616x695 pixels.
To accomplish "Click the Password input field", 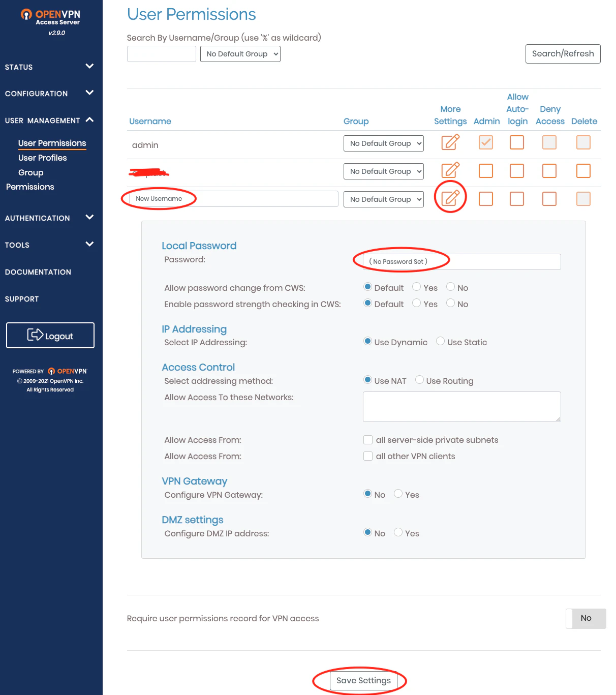I will pos(462,262).
